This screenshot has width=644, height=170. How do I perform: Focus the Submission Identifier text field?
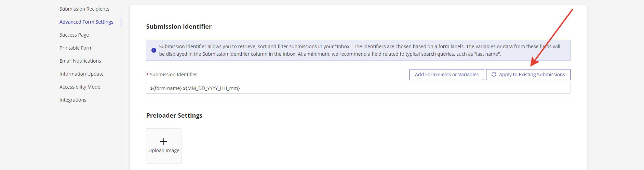(358, 88)
